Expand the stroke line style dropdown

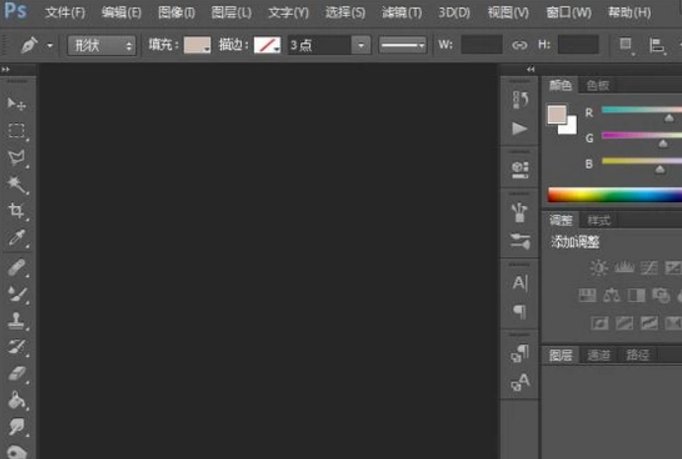[403, 46]
